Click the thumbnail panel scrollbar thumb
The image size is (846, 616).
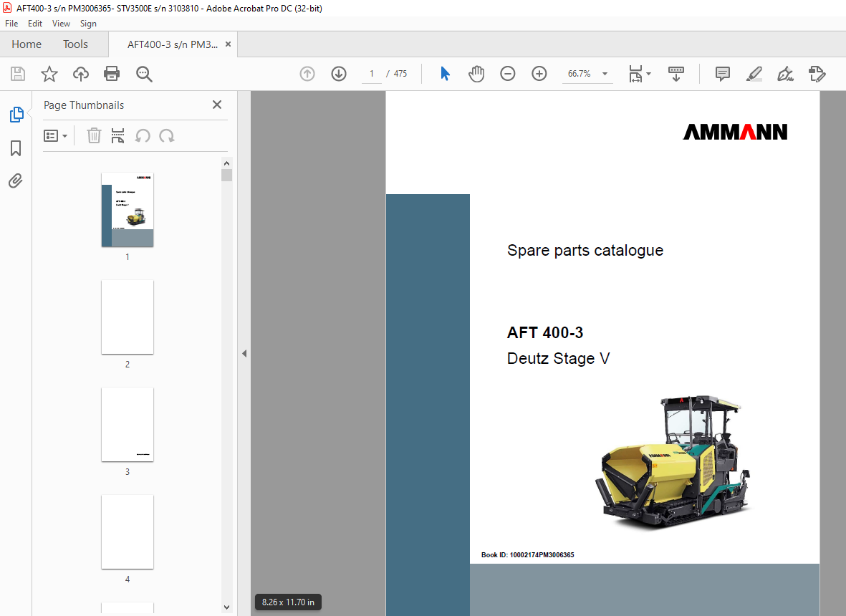click(226, 175)
